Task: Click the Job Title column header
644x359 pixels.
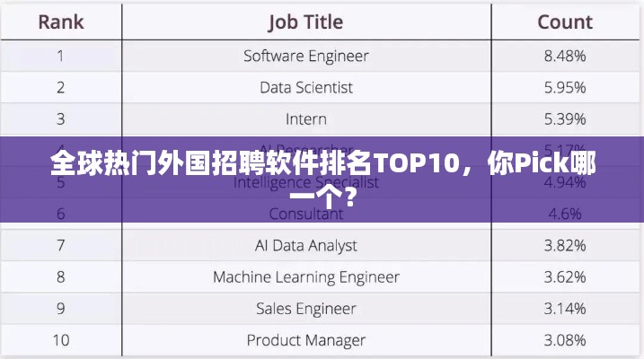Action: (305, 22)
